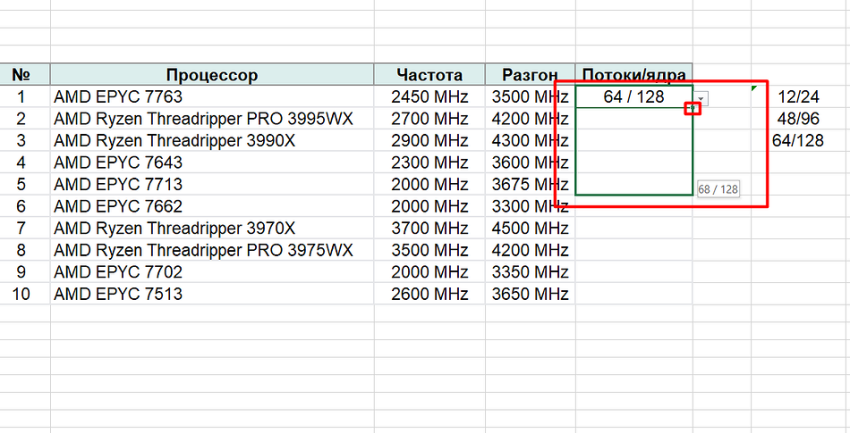The image size is (850, 433).
Task: Click the AMD EPYC 7763 cell
Action: coord(212,97)
